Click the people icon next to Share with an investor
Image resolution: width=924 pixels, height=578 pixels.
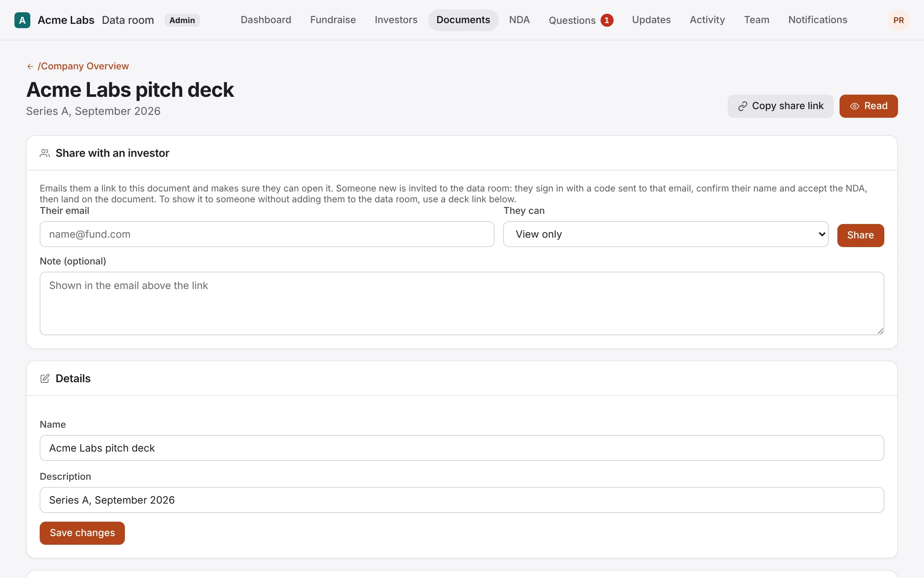pos(45,153)
